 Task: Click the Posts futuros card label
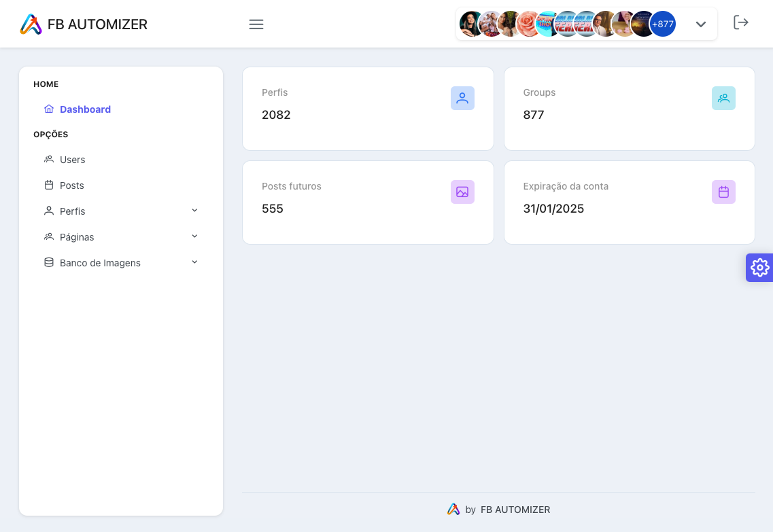292,186
